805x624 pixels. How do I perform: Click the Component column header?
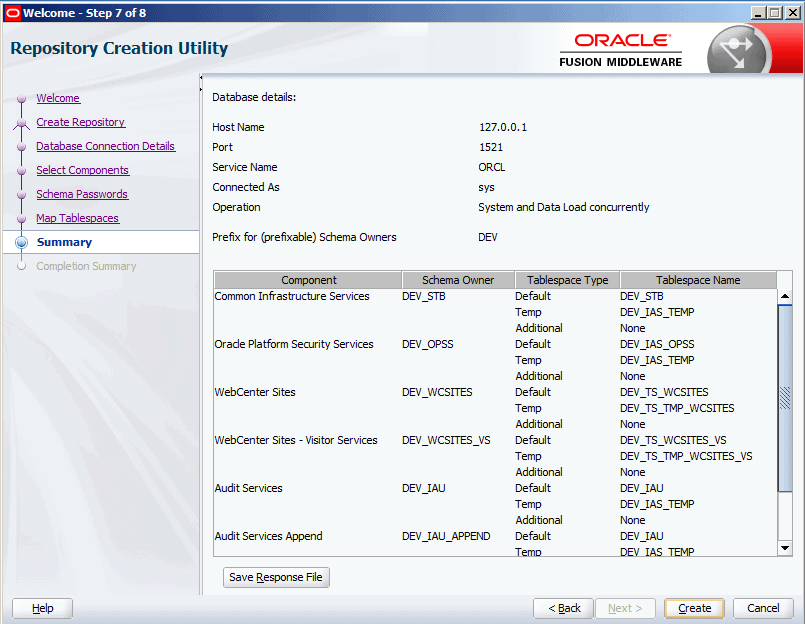[308, 280]
